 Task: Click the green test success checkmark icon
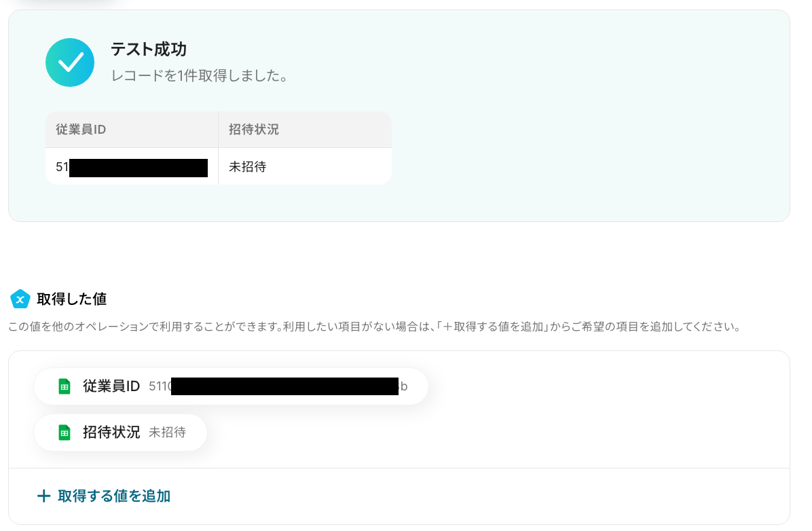(x=70, y=62)
